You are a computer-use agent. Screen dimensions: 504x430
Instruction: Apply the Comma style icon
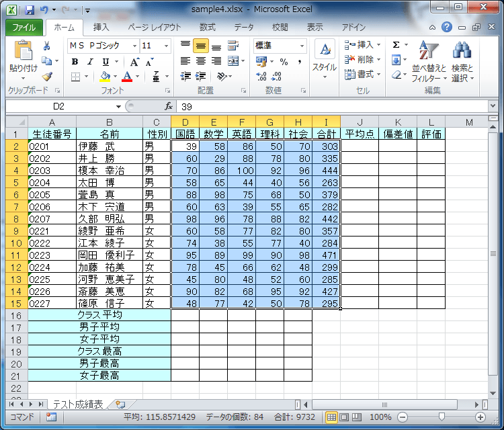300,61
